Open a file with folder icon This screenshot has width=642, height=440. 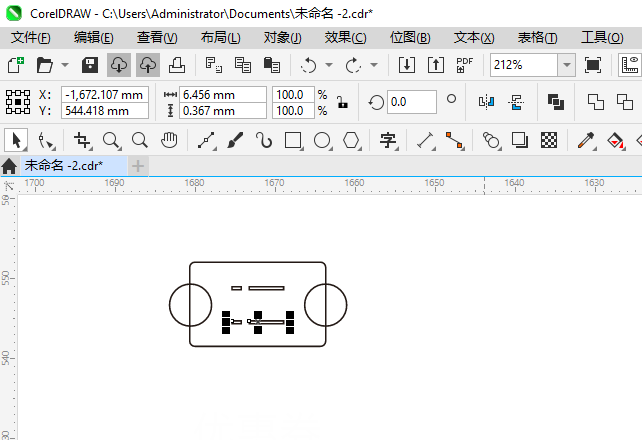tap(45, 65)
